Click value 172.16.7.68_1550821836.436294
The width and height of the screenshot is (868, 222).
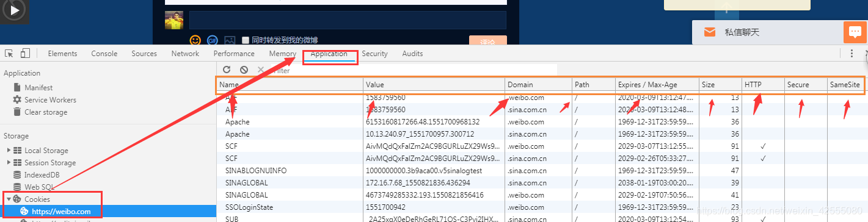(x=418, y=183)
